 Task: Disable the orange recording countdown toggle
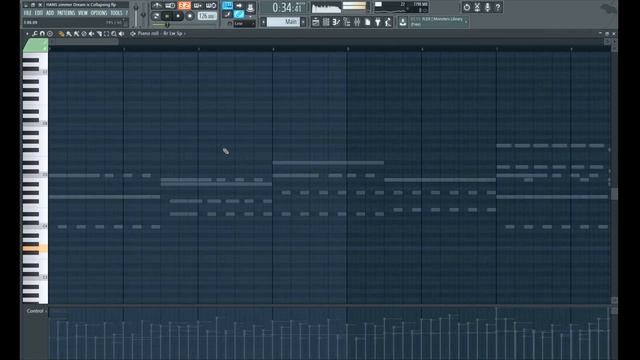(x=184, y=6)
